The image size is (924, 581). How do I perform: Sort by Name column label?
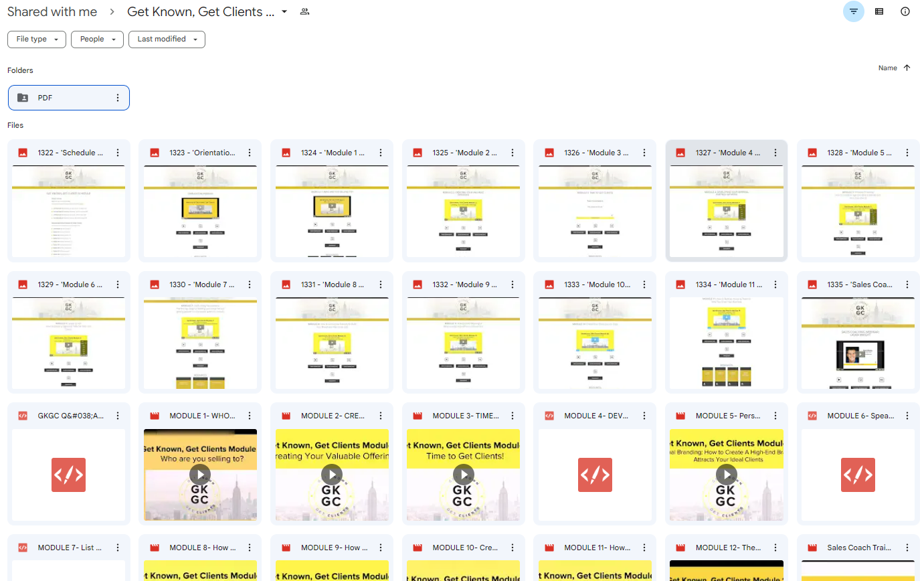click(x=888, y=68)
